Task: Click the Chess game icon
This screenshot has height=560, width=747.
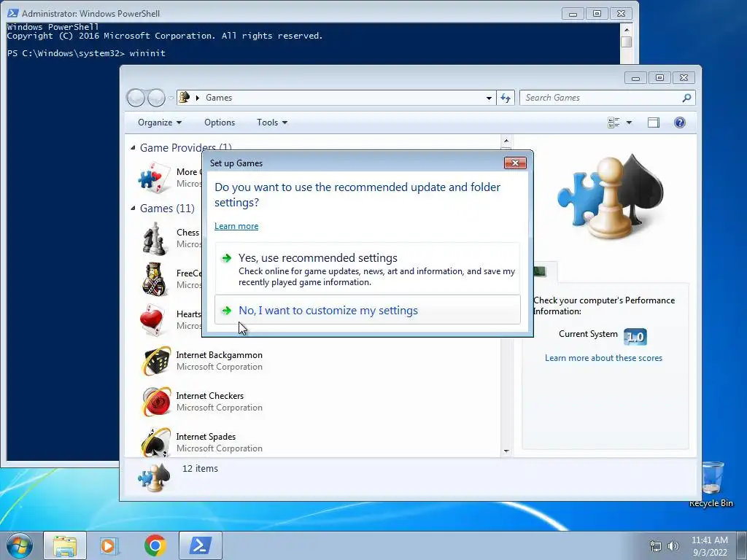Action: (154, 238)
